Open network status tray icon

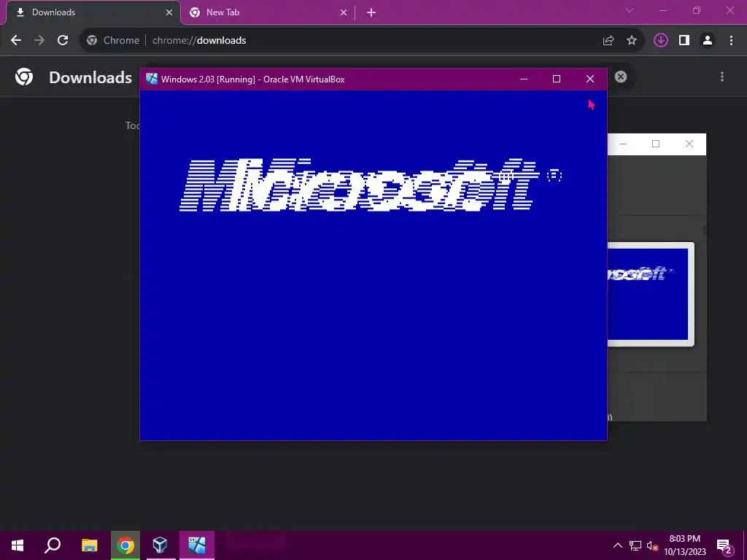635,545
